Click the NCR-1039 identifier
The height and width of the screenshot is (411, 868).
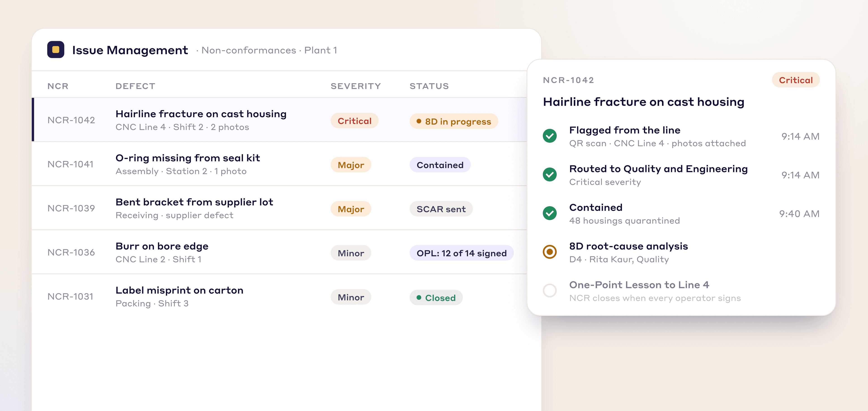click(71, 208)
